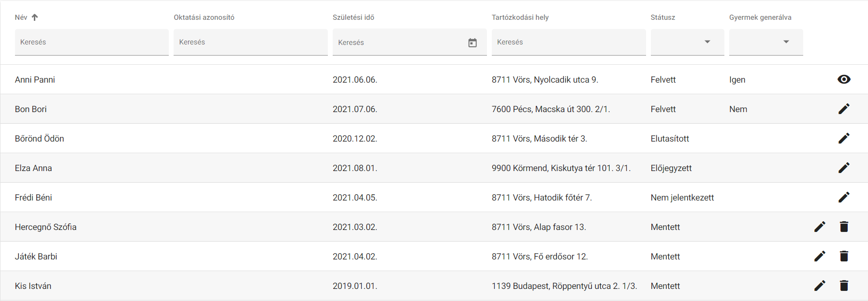This screenshot has height=301, width=868.
Task: Toggle sort arrow next to Név header
Action: [35, 17]
